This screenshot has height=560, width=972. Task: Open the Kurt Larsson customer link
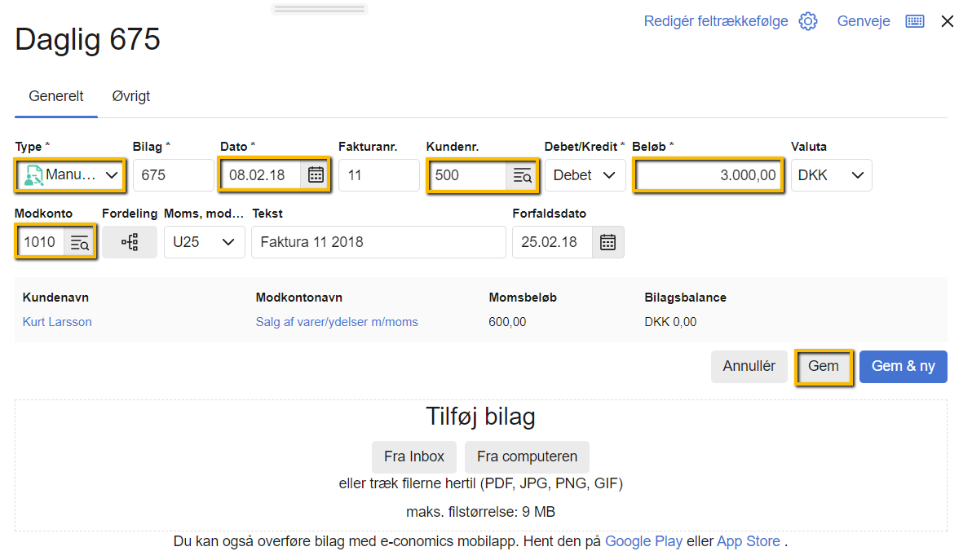point(57,322)
